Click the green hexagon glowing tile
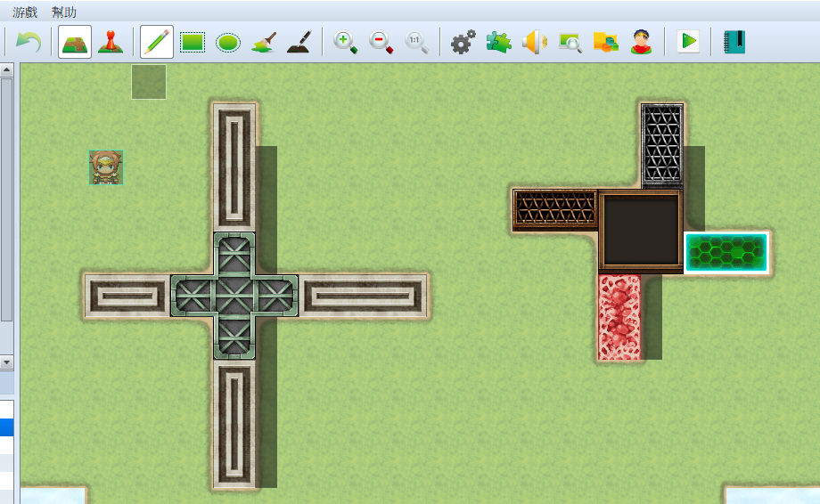This screenshot has width=820, height=504. click(726, 253)
